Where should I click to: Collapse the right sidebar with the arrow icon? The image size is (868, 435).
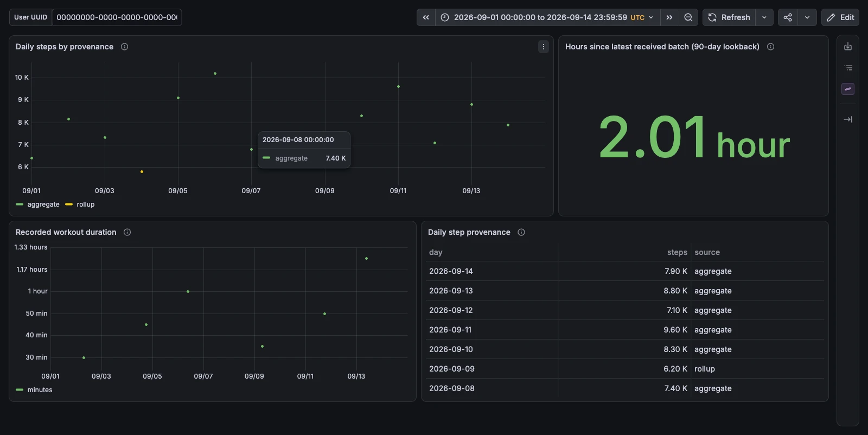click(x=848, y=119)
